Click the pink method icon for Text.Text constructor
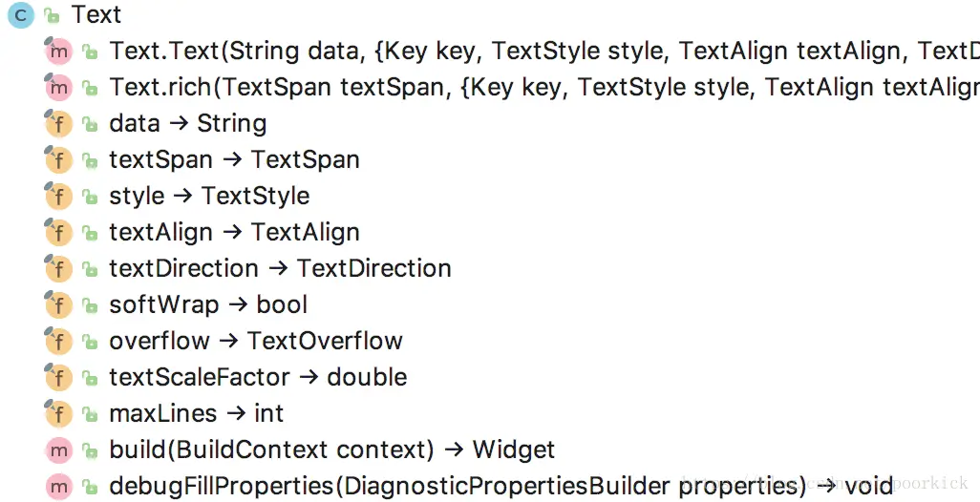This screenshot has width=980, height=502. [59, 52]
